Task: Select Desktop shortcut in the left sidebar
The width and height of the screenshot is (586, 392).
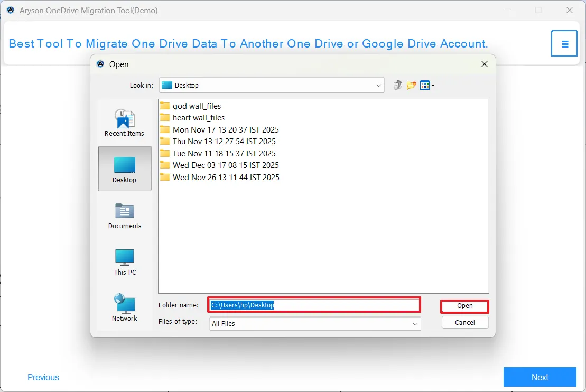Action: (125, 169)
